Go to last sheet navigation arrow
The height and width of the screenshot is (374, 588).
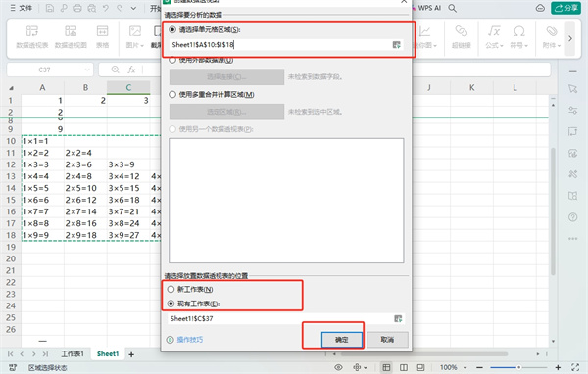click(46, 354)
